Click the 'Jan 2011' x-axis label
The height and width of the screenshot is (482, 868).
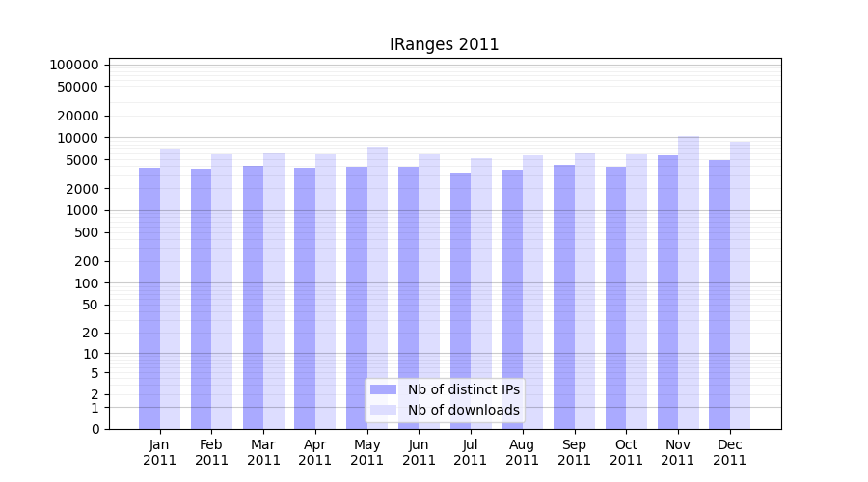(160, 452)
